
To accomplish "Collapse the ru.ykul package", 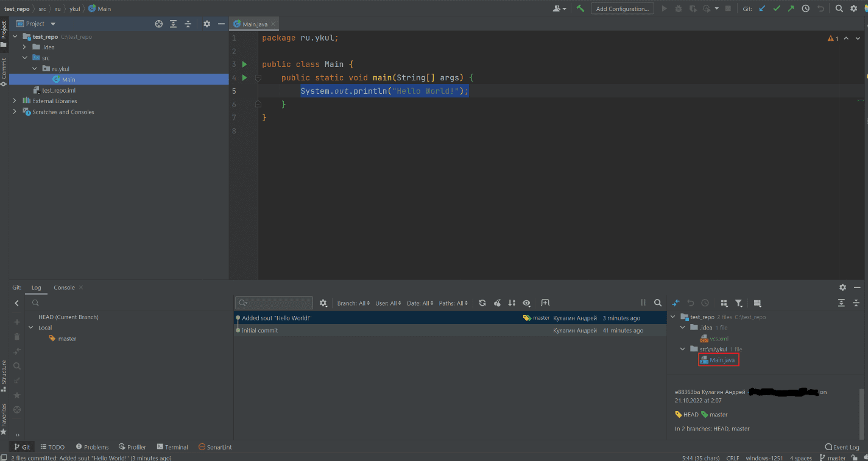I will pyautogui.click(x=35, y=69).
